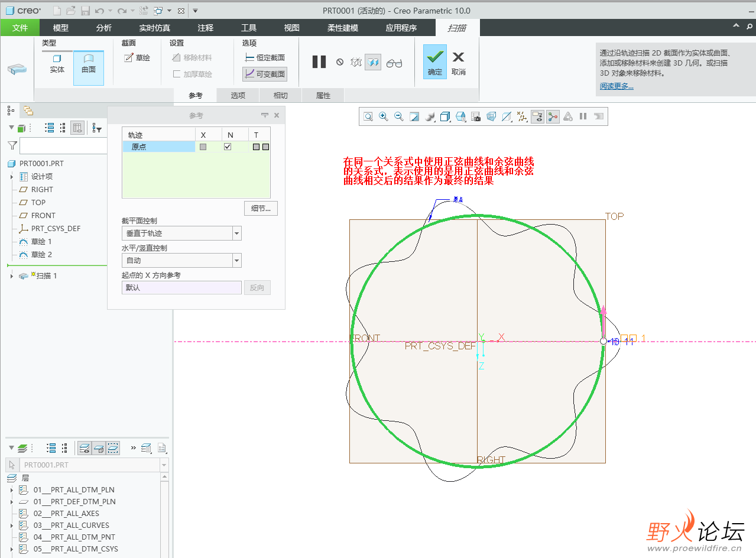Choose 可变截面 variable section option

tap(265, 74)
